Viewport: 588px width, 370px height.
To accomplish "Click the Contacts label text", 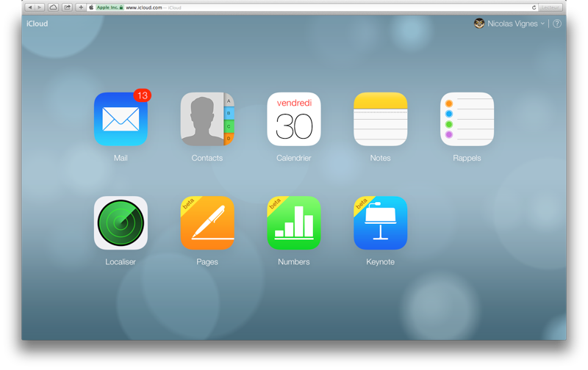I will pyautogui.click(x=207, y=158).
